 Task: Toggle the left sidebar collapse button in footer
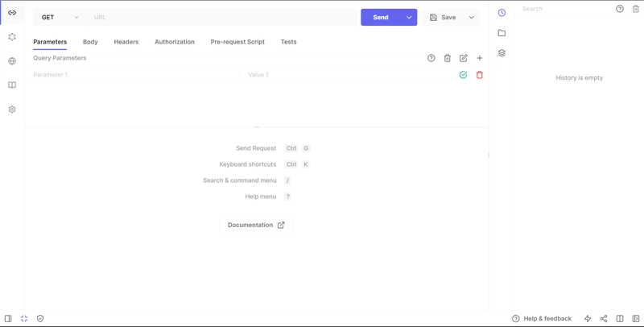pyautogui.click(x=8, y=319)
